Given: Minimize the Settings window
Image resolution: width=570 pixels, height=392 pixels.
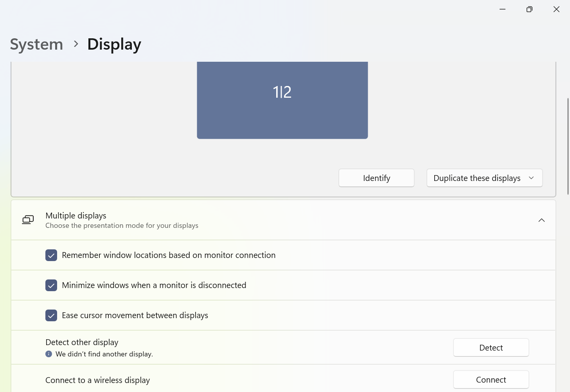Looking at the screenshot, I should 502,9.
